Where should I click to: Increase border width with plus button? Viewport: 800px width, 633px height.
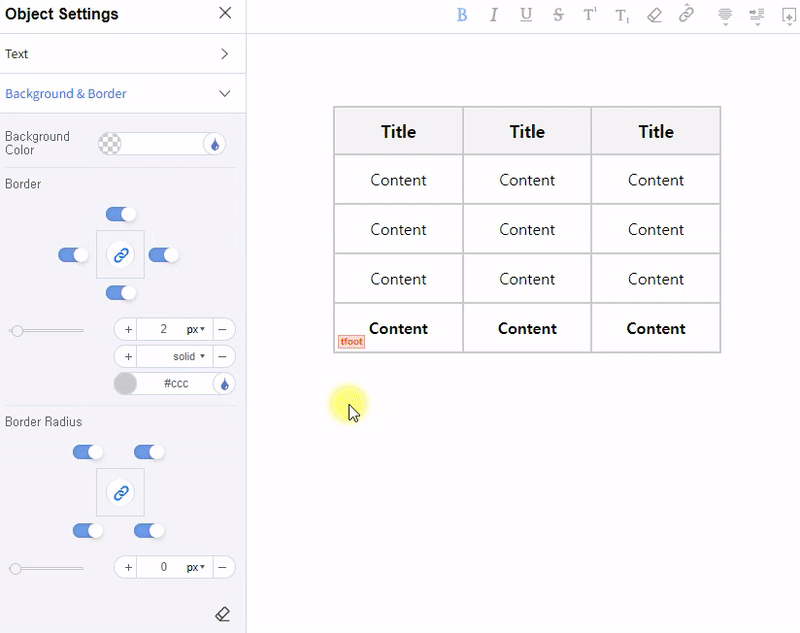coord(128,330)
